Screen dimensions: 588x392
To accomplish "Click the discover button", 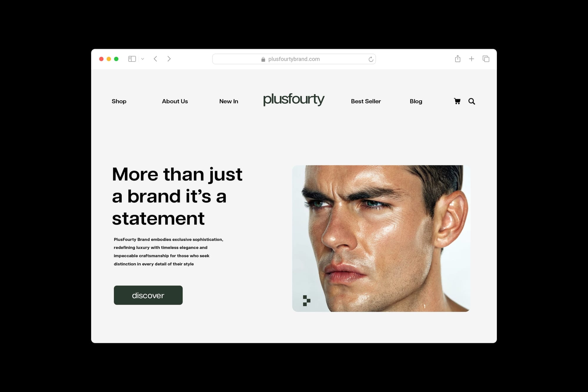I will pos(148,295).
